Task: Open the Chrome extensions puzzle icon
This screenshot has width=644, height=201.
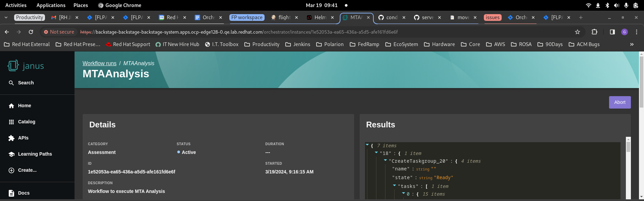Action: [594, 32]
